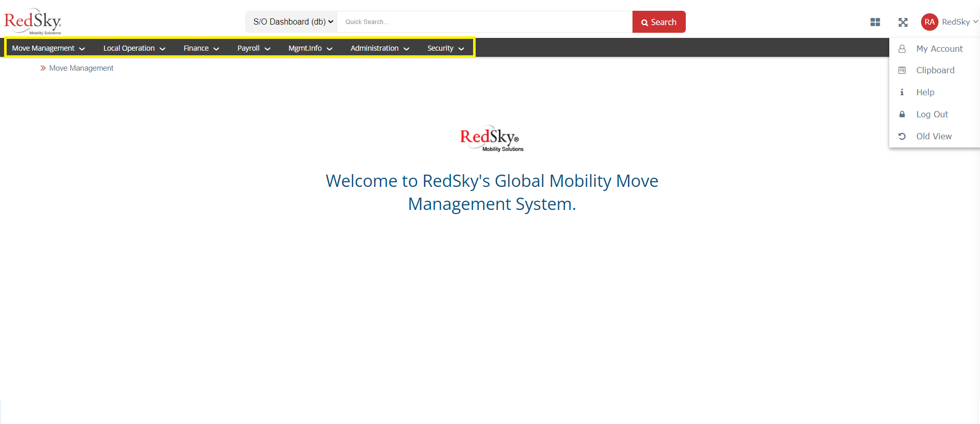Click the Clipboard icon in user menu
This screenshot has height=424, width=980.
902,70
